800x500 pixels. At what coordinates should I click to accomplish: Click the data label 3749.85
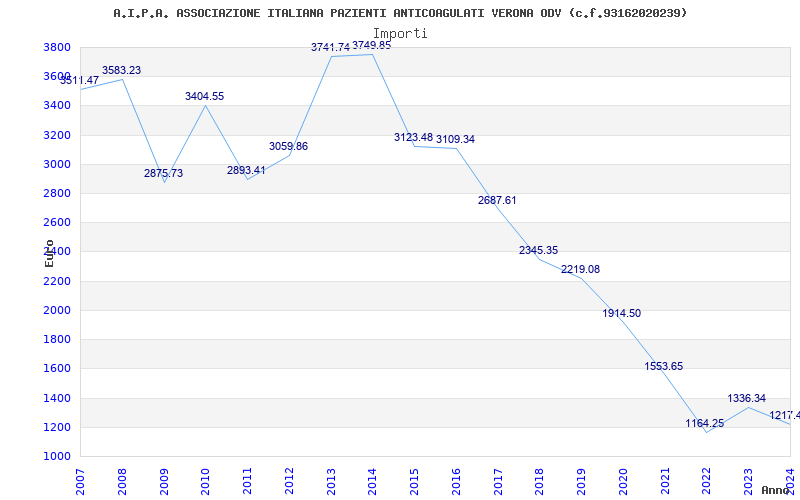tap(372, 45)
